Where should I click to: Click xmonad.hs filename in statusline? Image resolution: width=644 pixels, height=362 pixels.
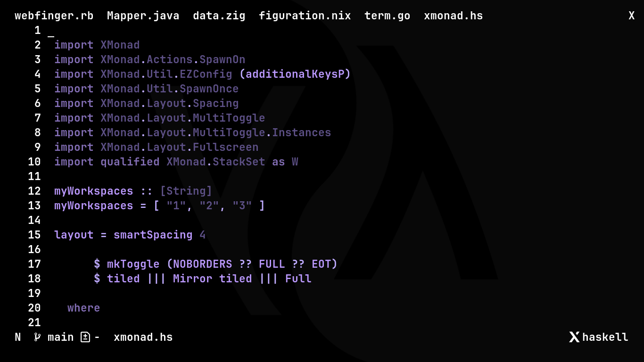[x=143, y=337]
